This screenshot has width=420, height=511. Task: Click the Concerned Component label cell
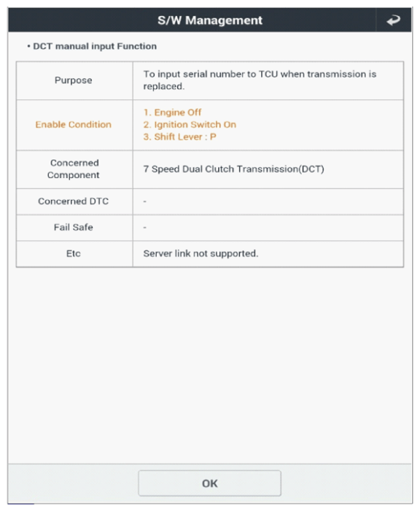pyautogui.click(x=74, y=169)
